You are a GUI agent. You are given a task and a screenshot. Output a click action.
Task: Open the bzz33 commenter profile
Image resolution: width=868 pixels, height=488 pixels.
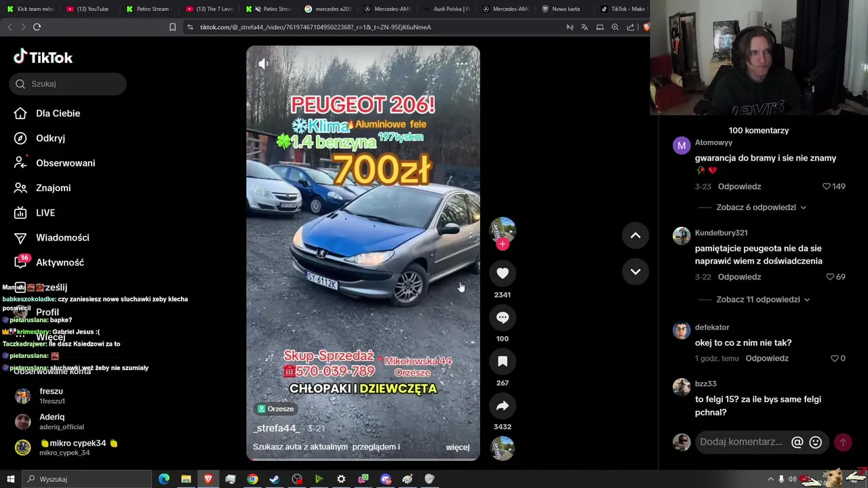coord(705,384)
